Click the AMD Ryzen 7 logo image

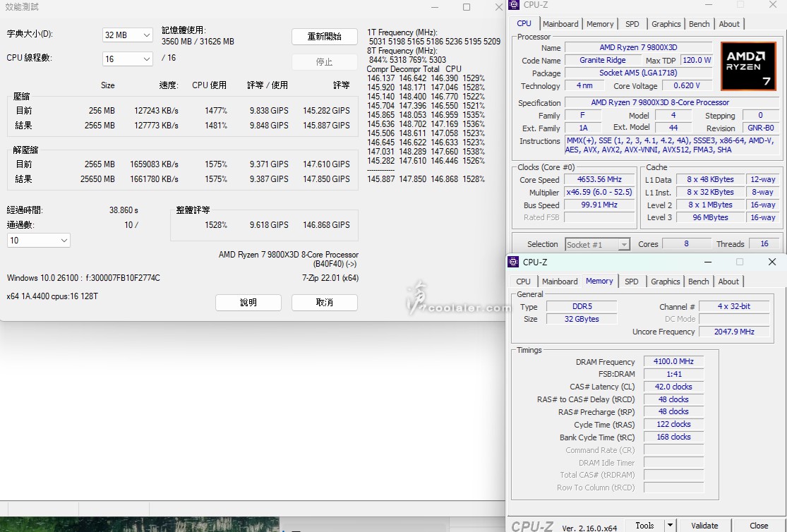click(x=748, y=66)
